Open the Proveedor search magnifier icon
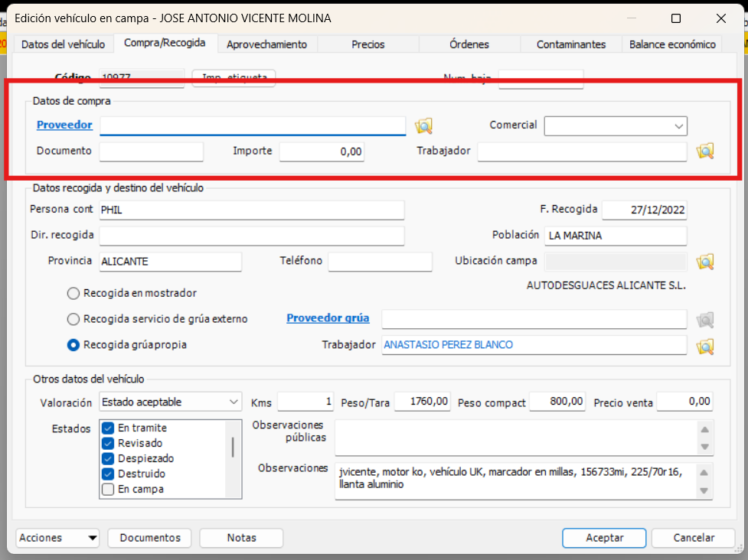The height and width of the screenshot is (560, 748). 423,125
